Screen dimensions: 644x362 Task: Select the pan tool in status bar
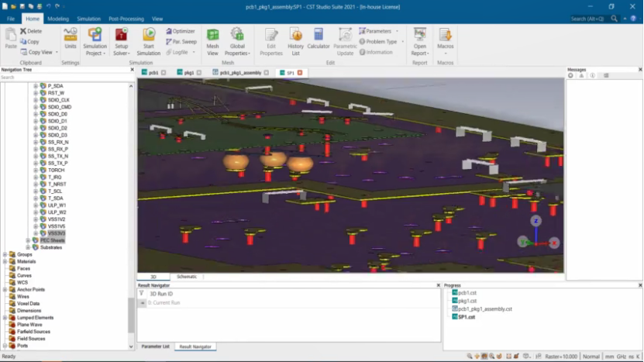[477, 357]
